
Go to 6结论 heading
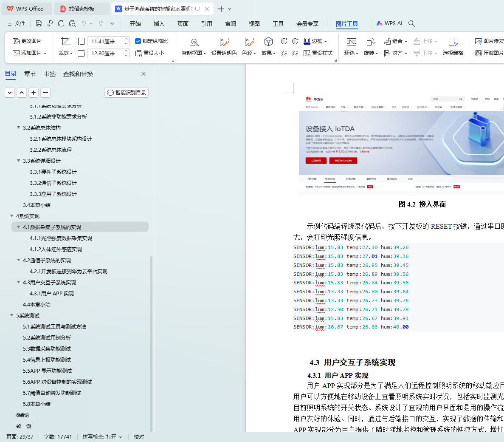(x=23, y=415)
